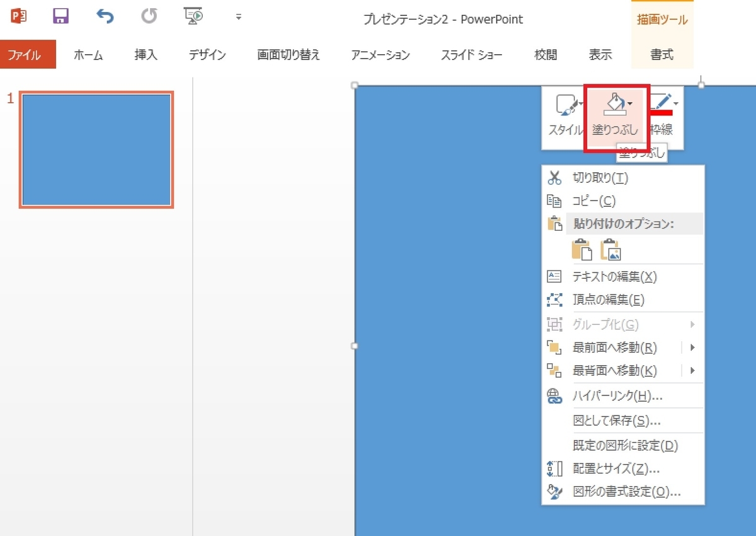Choose 切り取り(T) from context menu
The image size is (756, 536).
(x=622, y=178)
